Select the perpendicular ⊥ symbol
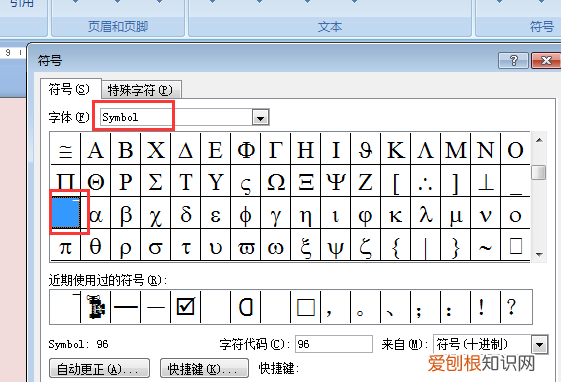The width and height of the screenshot is (561, 382). pyautogui.click(x=486, y=181)
